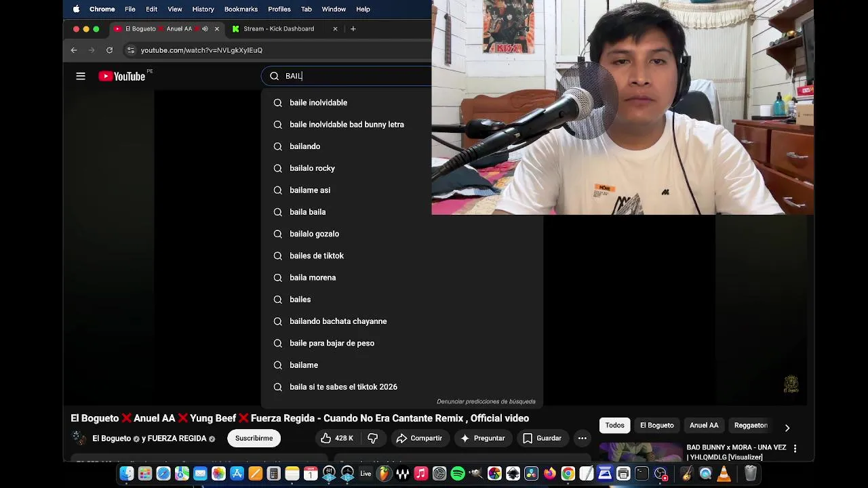
Task: Click the search magnifier inside the search box
Action: [275, 76]
